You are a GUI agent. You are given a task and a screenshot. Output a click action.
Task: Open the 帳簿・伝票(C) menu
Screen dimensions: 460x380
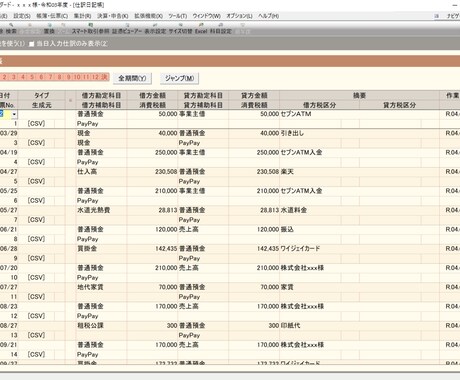[52, 16]
